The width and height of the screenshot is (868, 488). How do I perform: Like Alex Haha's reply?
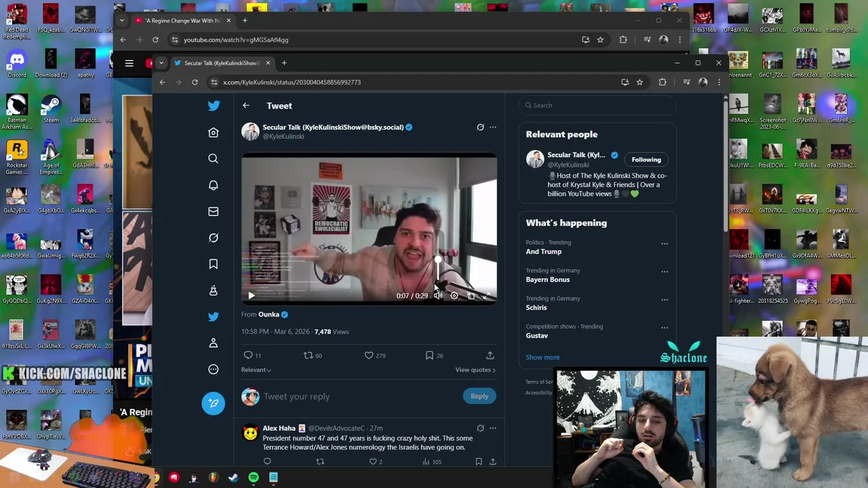click(372, 462)
